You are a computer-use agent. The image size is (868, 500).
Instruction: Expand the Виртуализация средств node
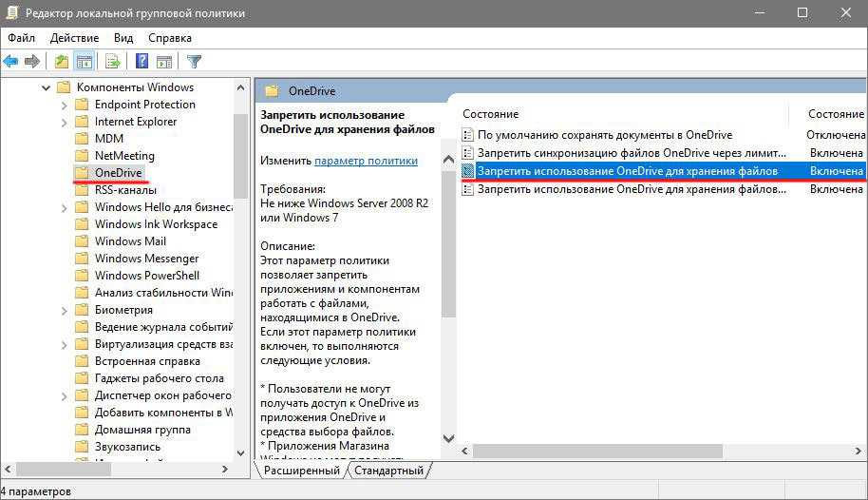pyautogui.click(x=64, y=344)
